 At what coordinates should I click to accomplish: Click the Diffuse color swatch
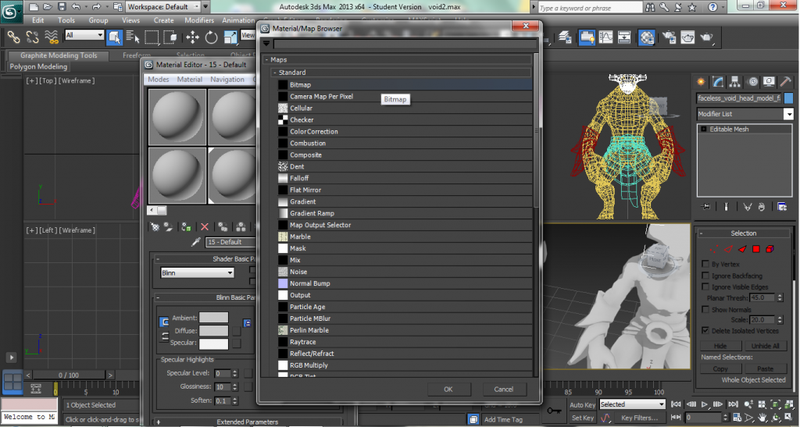[213, 331]
